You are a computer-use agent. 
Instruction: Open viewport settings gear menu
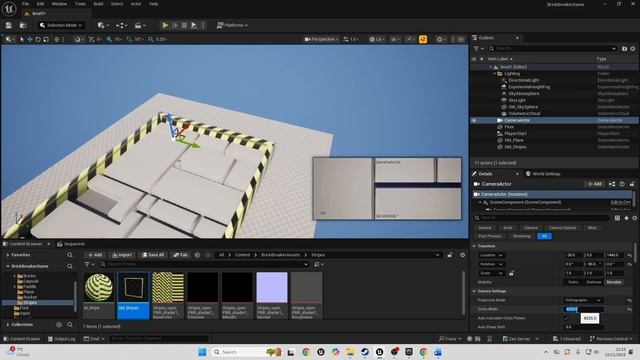[x=441, y=39]
